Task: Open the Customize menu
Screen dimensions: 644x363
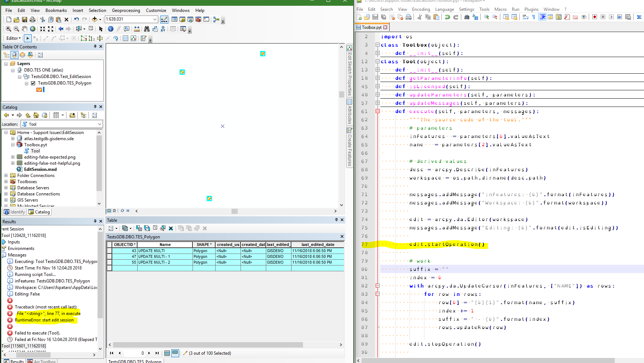Action: pyautogui.click(x=156, y=10)
